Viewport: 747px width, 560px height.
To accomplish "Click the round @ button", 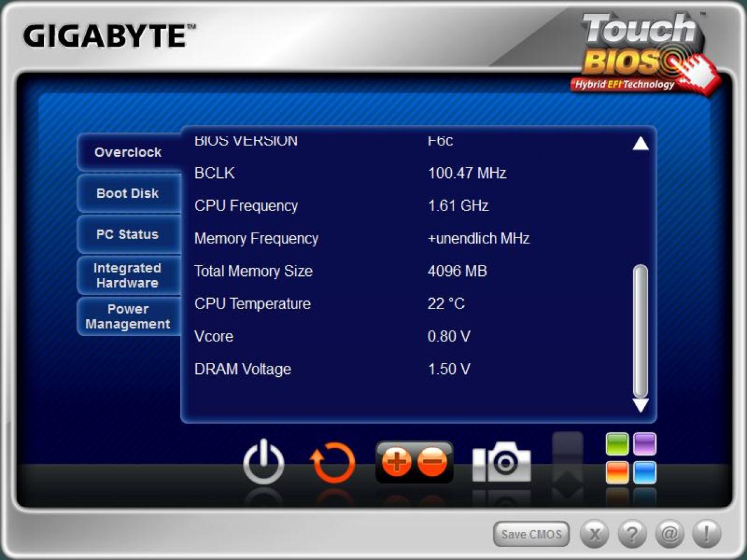I will (x=669, y=534).
